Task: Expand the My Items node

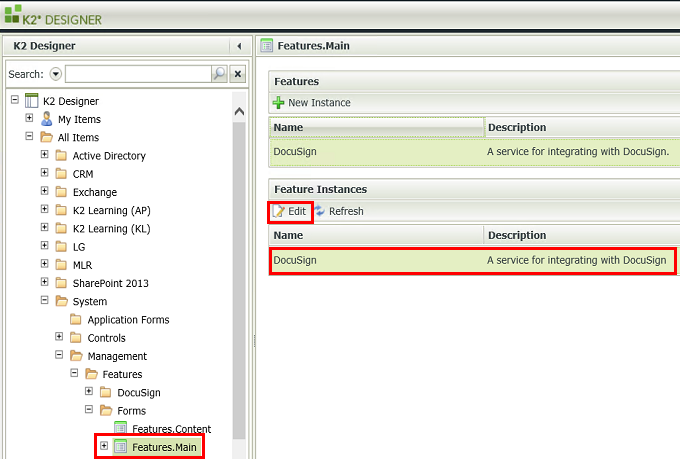Action: coord(29,118)
